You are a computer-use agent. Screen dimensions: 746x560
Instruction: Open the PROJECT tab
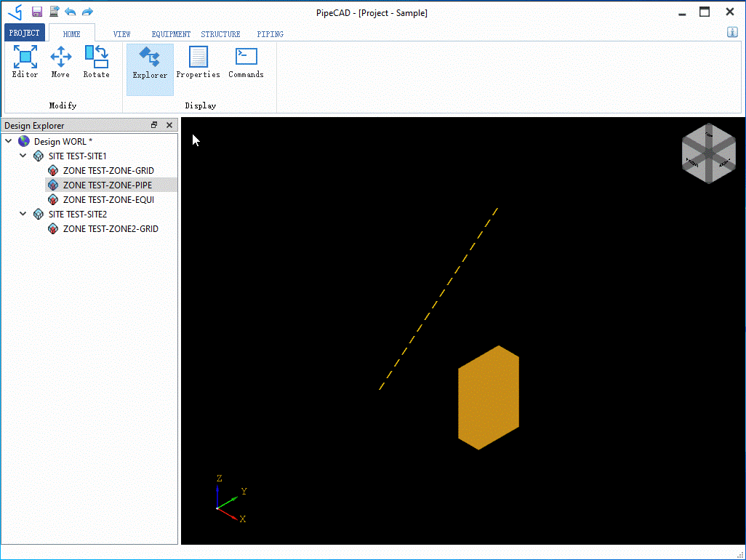tap(24, 33)
